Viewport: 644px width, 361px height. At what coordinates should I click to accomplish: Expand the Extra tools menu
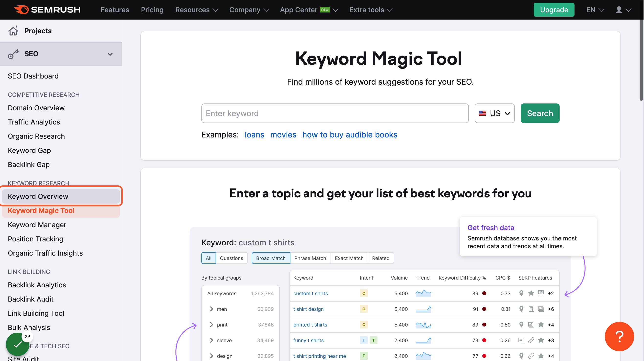[x=371, y=10]
